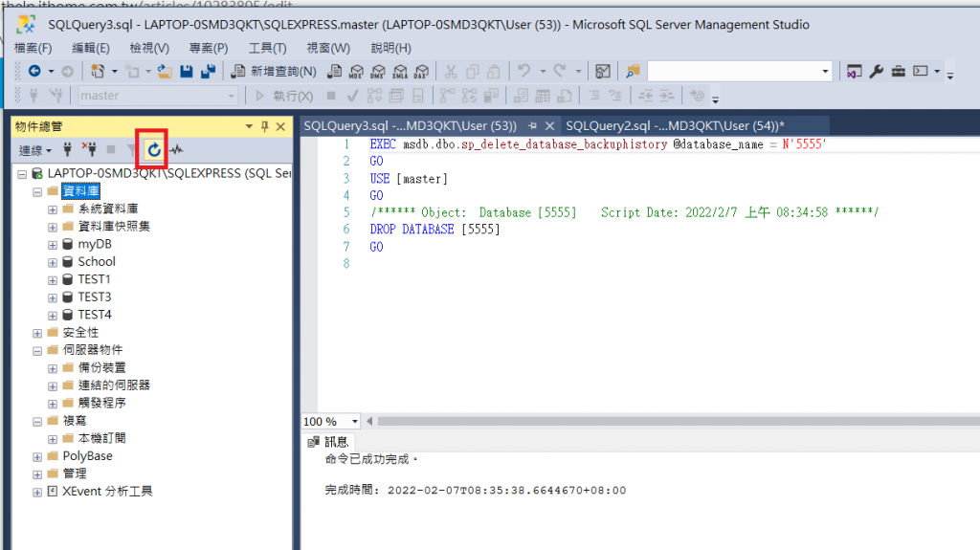
Task: Click the Parse checkmark icon
Action: pos(352,96)
